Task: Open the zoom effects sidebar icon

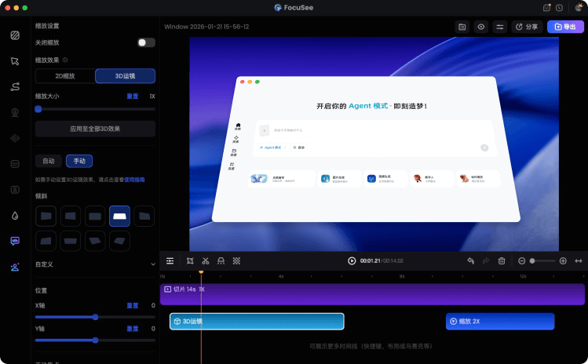Action: click(x=15, y=241)
